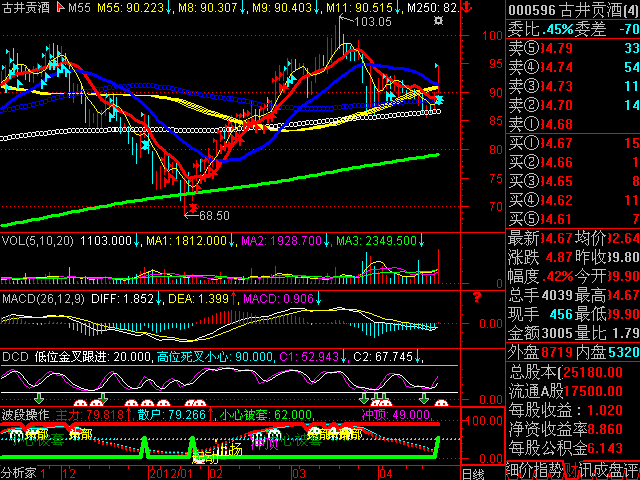Open the 评 tab
Image resolution: width=640 pixels, height=480 pixels.
click(x=629, y=469)
